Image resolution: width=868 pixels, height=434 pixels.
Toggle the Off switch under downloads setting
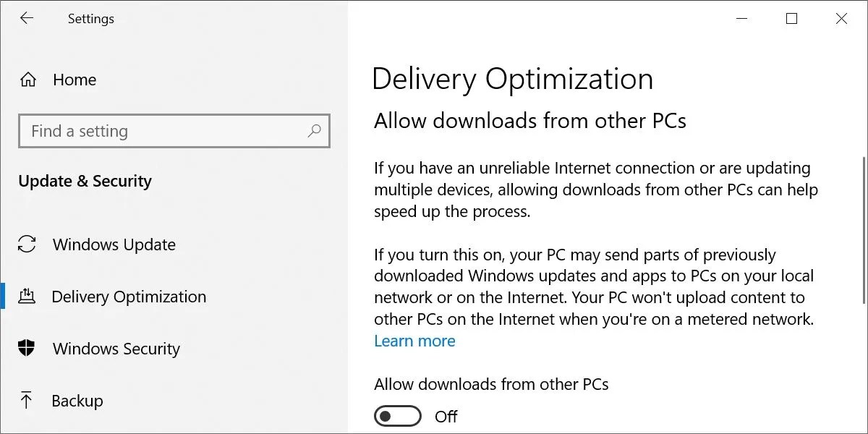(x=397, y=416)
